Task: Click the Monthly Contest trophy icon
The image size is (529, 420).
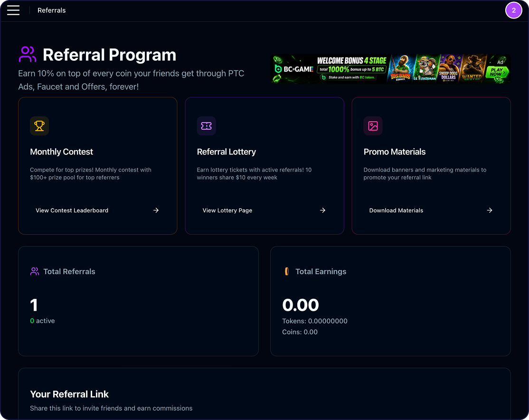Action: click(39, 126)
